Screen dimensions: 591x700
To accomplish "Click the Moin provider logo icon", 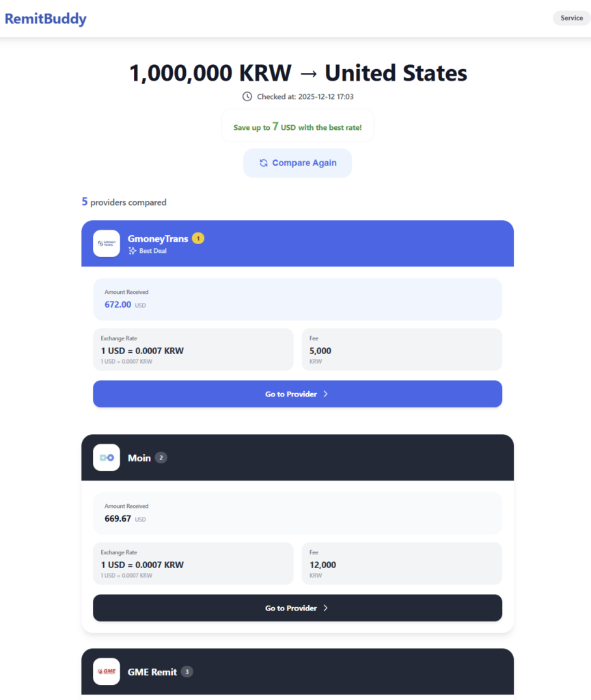I will (x=107, y=457).
